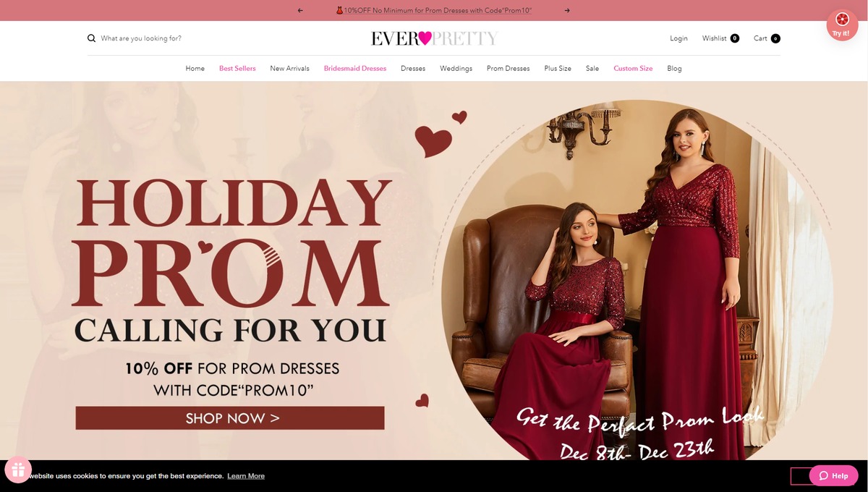Open the Help chat bubble
This screenshot has width=868, height=492.
pyautogui.click(x=833, y=475)
